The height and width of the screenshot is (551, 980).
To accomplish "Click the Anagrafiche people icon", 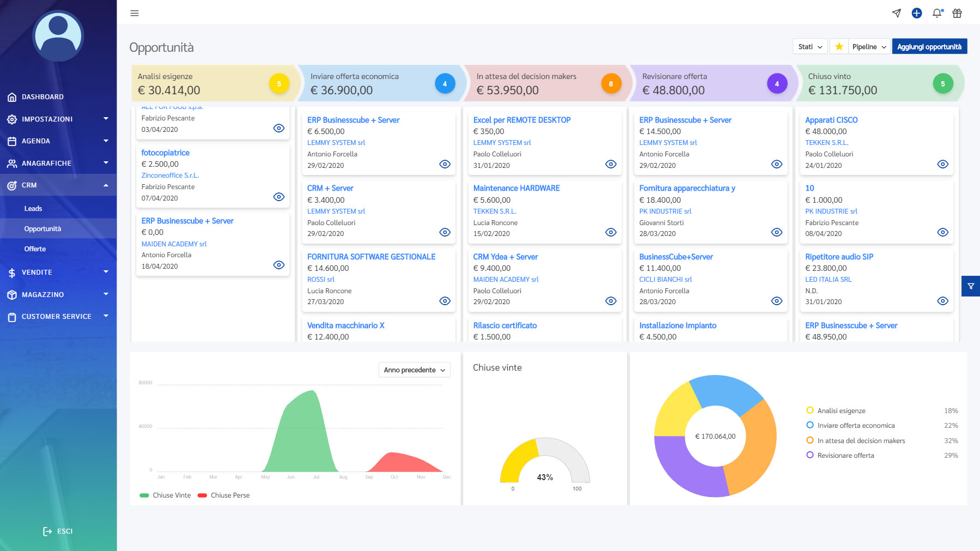I will pos(12,164).
